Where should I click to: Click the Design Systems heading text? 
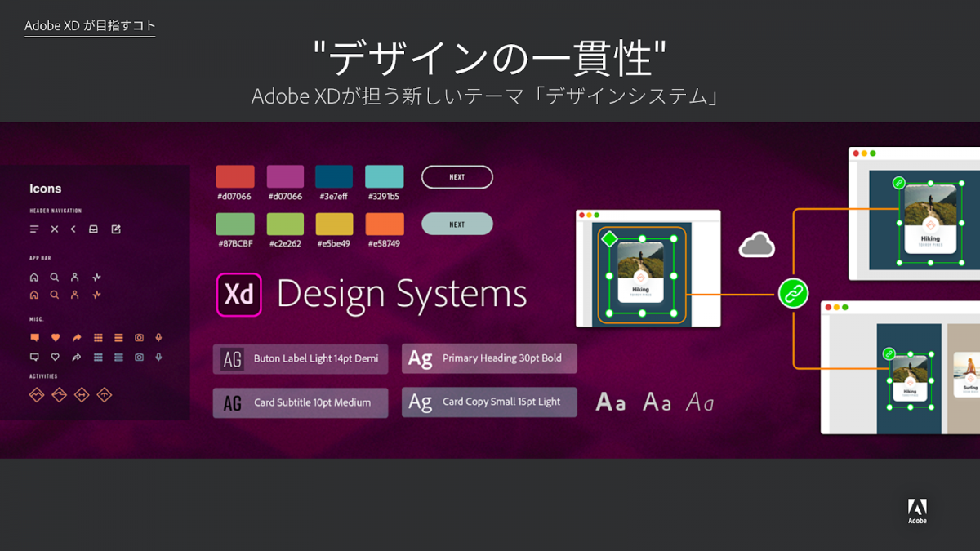[402, 295]
